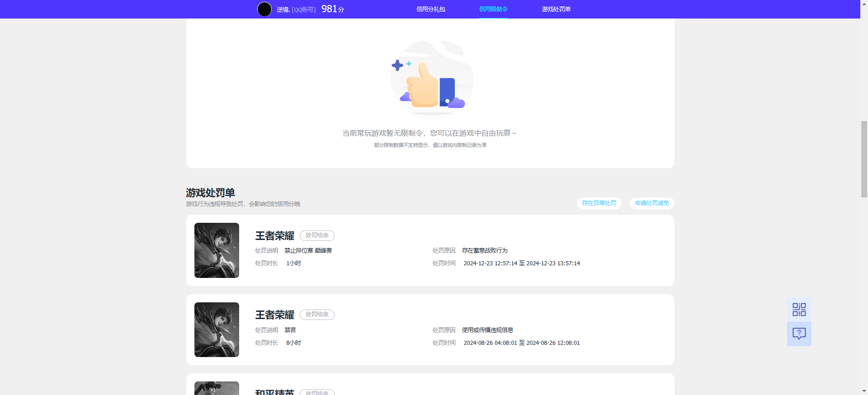Switch to the 信用限制令 tab
This screenshot has height=395, width=868.
pos(493,9)
